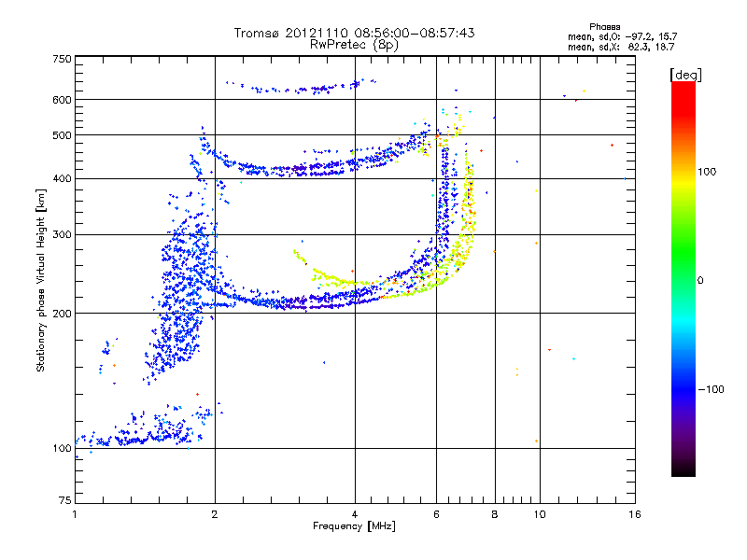The height and width of the screenshot is (560, 747).
Task: Click the '16' frequency axis tick label
Action: (x=635, y=514)
